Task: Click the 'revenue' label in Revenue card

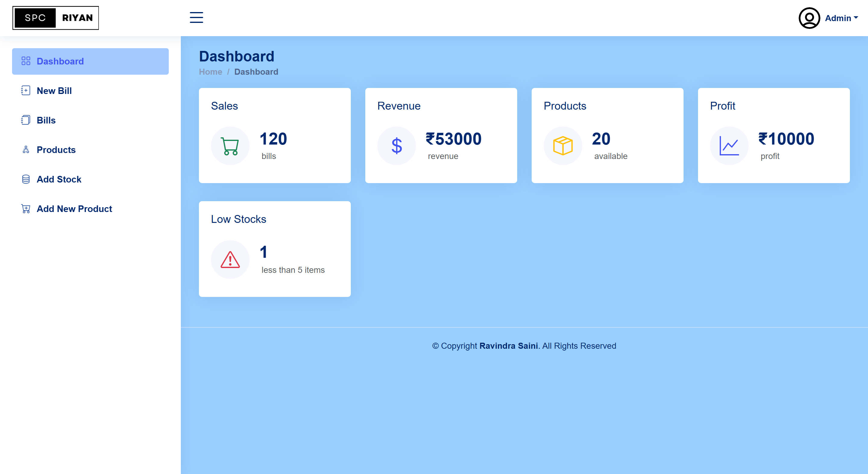Action: (x=443, y=156)
